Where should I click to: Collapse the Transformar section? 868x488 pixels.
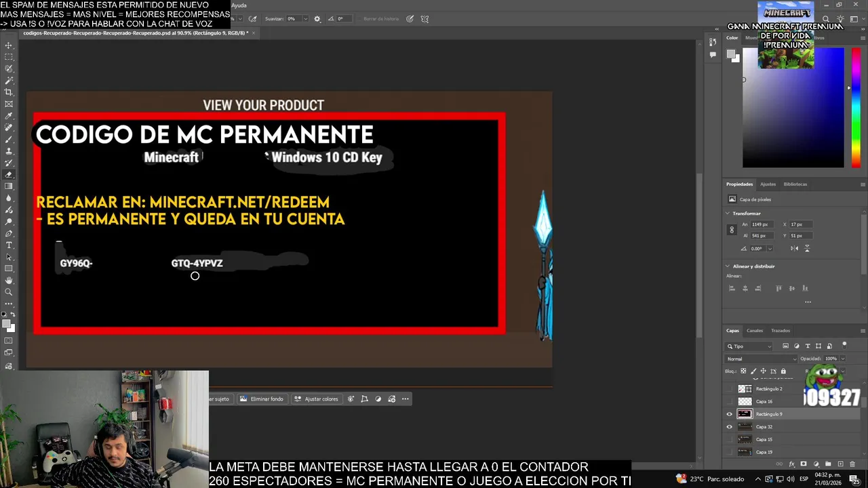coord(728,213)
